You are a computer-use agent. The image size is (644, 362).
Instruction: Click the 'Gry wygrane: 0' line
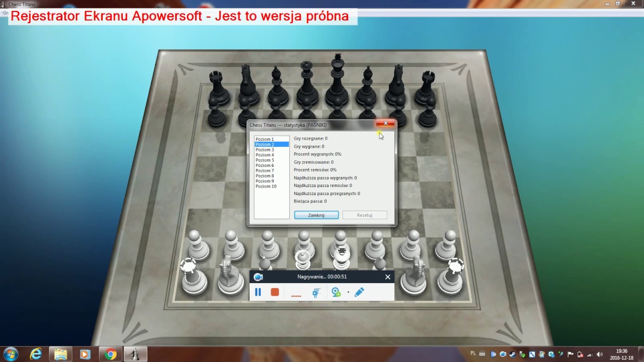309,146
